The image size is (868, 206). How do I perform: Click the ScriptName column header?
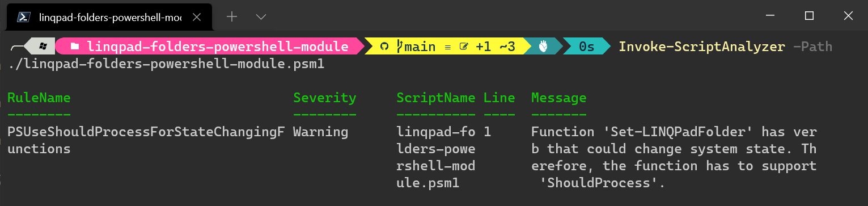tap(436, 98)
